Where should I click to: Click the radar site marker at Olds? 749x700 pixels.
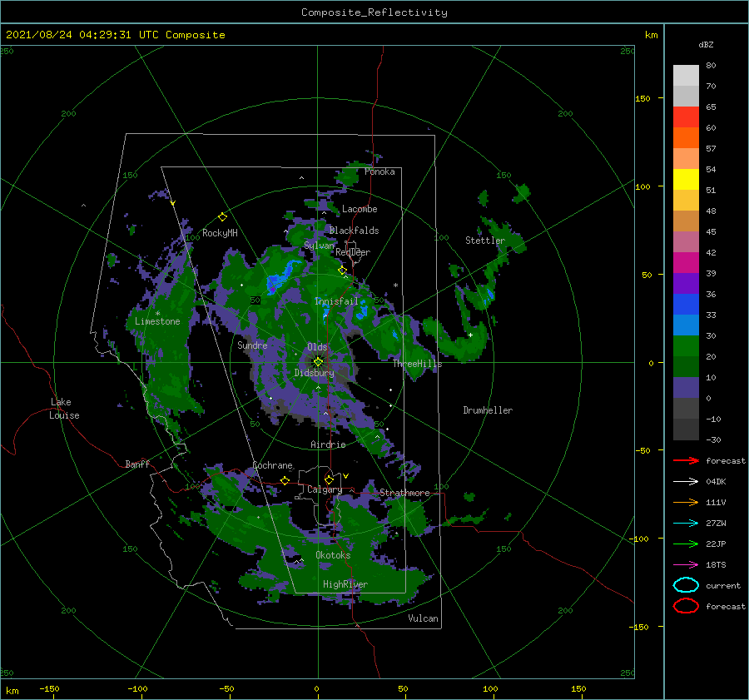318,362
